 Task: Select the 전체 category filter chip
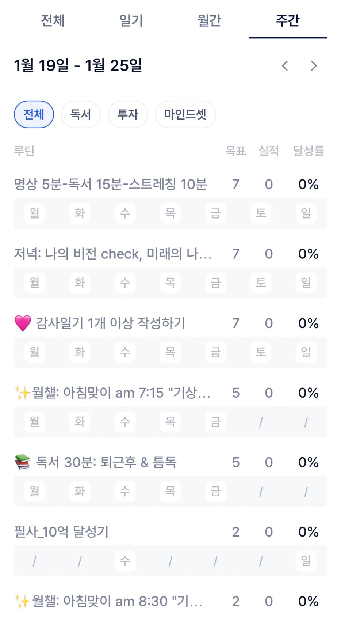[x=34, y=114]
